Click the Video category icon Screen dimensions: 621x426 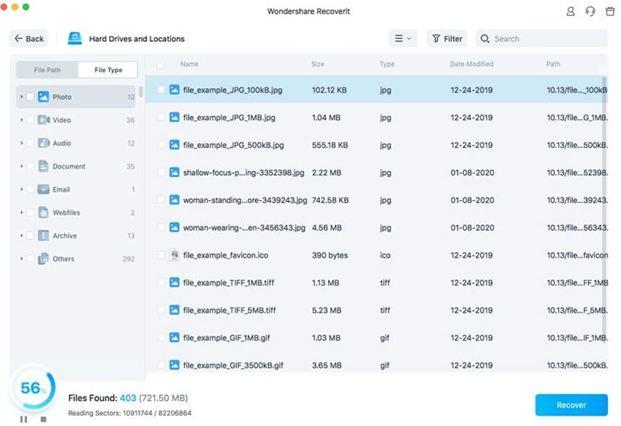(x=43, y=120)
